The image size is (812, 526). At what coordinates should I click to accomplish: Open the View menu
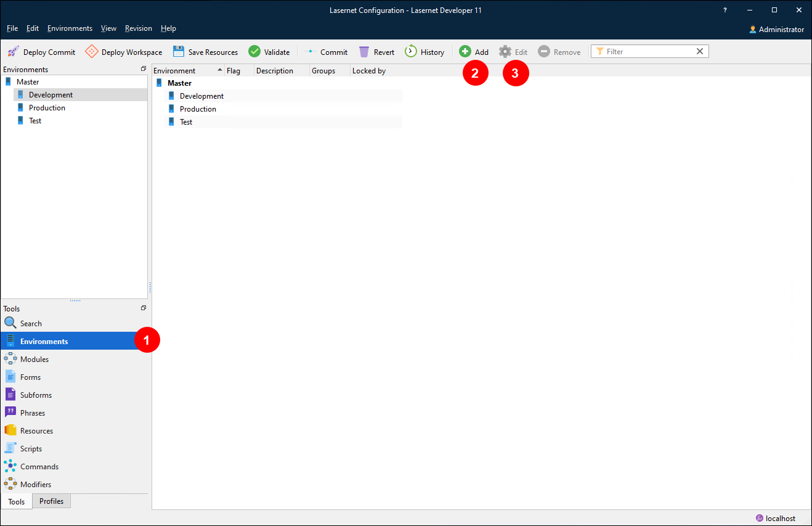tap(108, 28)
